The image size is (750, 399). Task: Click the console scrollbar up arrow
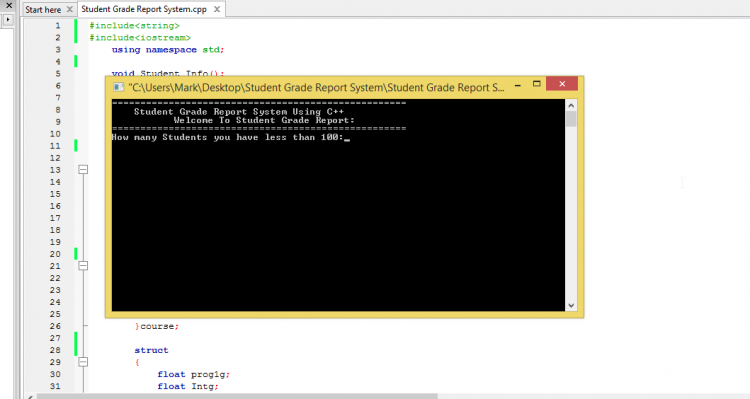pos(571,105)
